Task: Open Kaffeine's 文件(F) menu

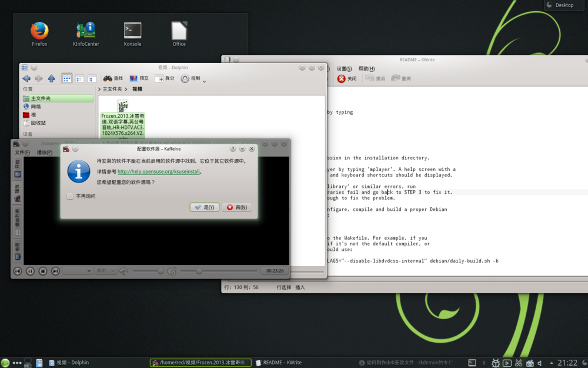Action: point(22,152)
